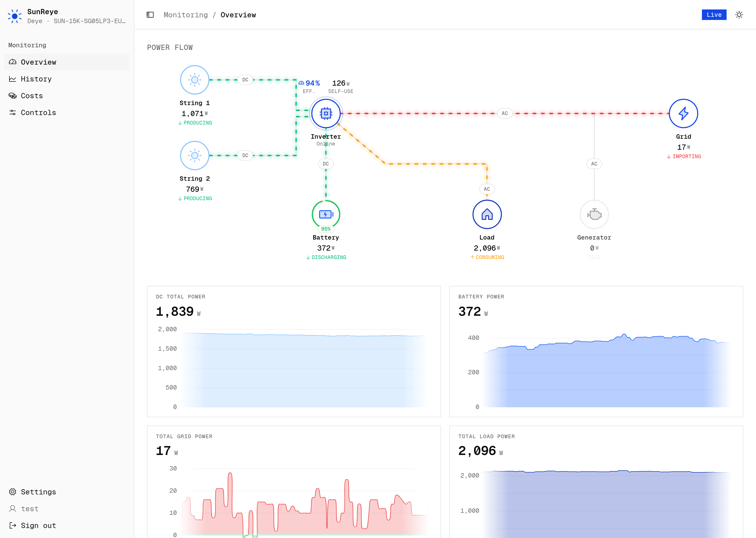Screen dimensions: 756x538
Task: Switch theme using the sun icon
Action: tap(739, 15)
